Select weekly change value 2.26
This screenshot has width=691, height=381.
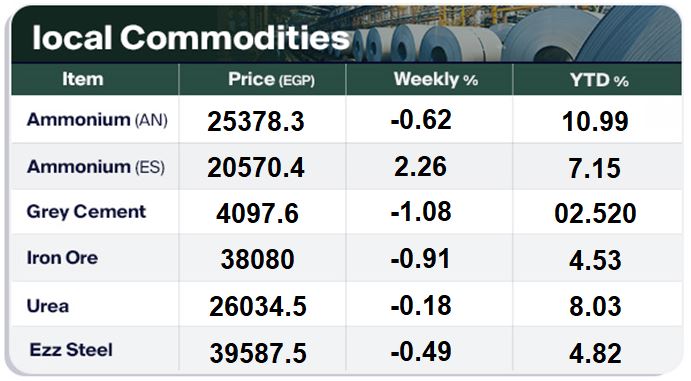[x=420, y=166]
